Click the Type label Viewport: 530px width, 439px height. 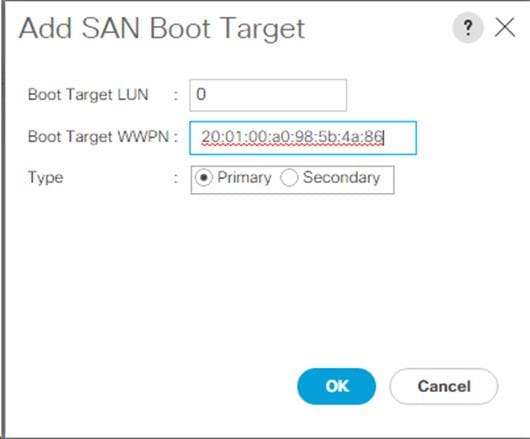pos(46,178)
